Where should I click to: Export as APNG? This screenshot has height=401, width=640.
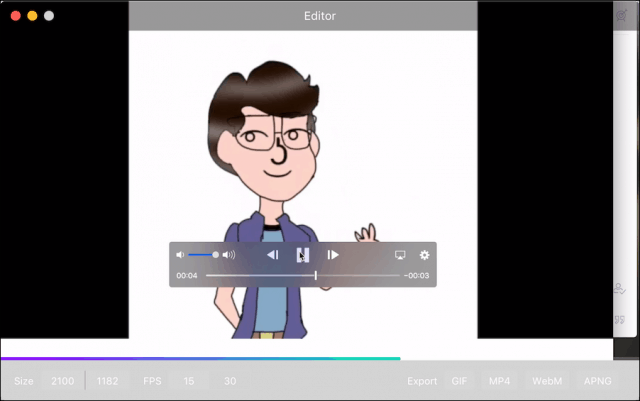(x=598, y=381)
